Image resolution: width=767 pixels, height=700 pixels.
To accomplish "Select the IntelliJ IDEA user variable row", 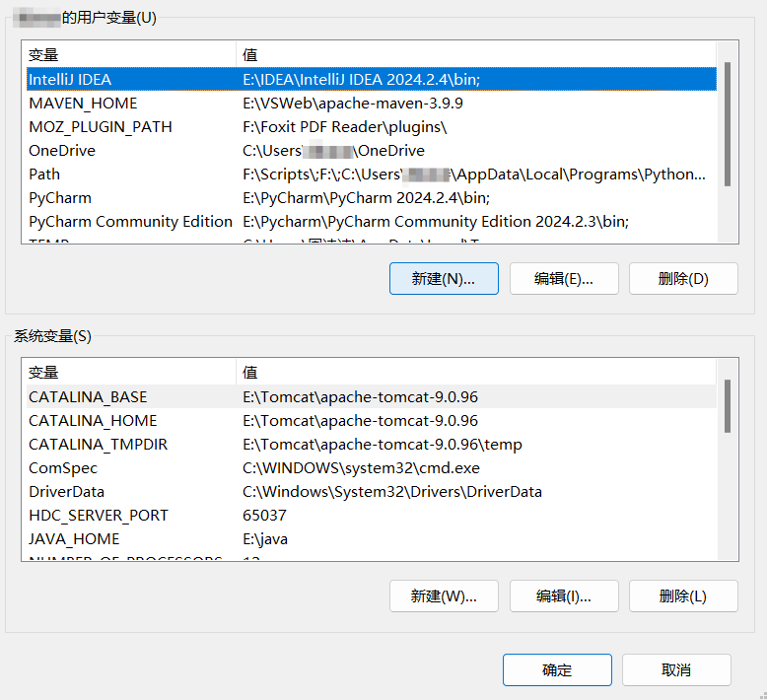I will pos(372,79).
